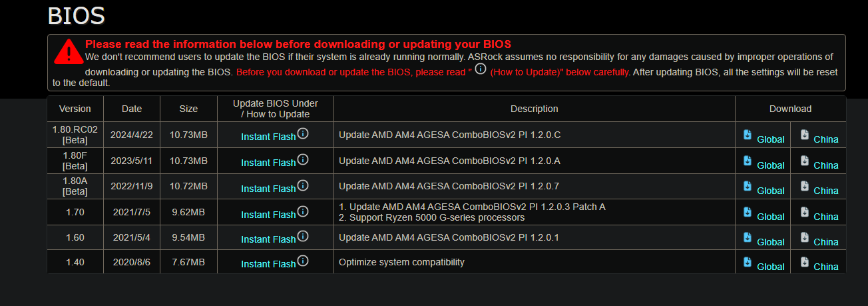
Task: Click the Download column header
Action: (x=790, y=109)
